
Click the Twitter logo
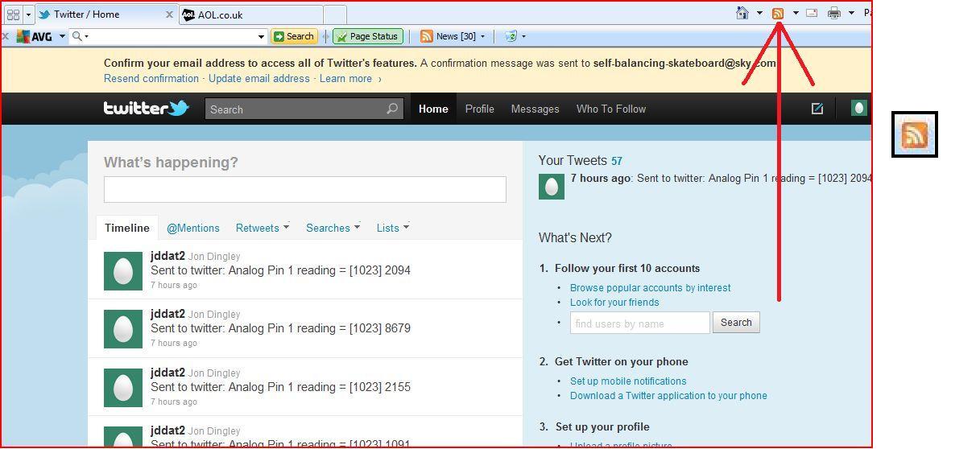(146, 108)
